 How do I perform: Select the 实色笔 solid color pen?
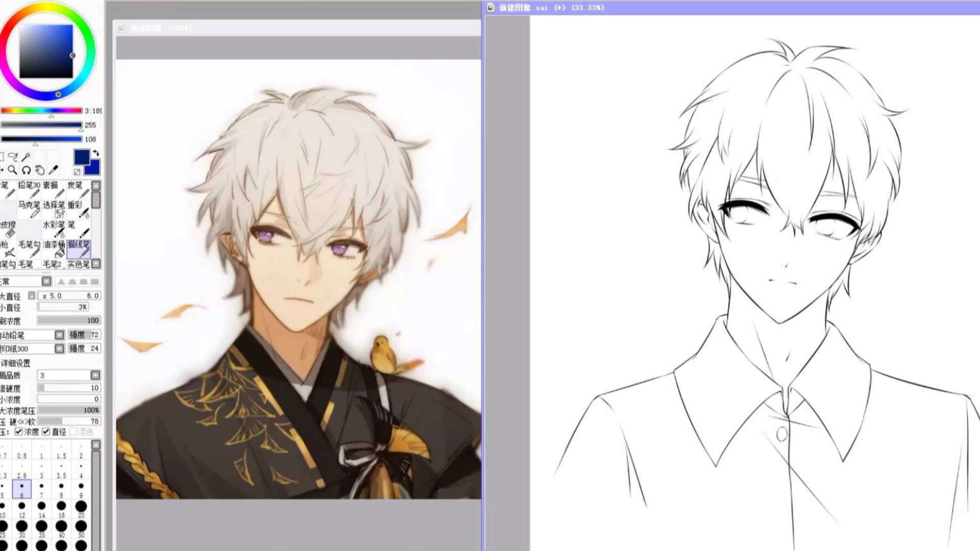(78, 264)
